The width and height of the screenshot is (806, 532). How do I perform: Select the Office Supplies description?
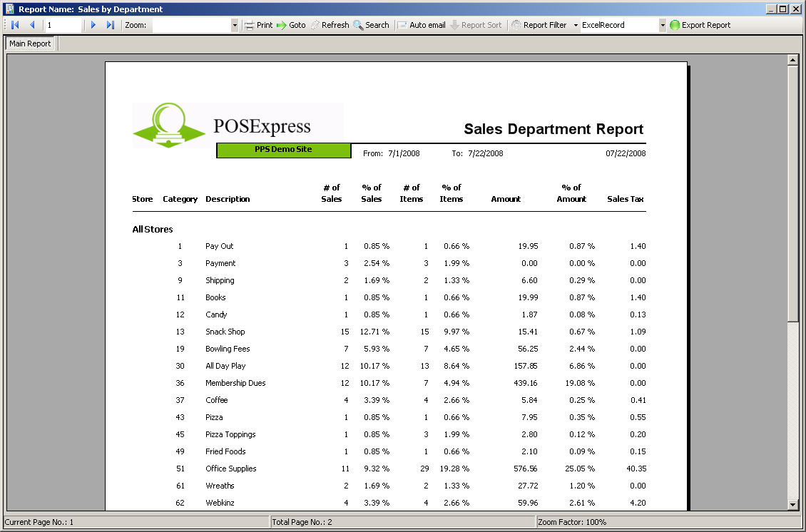coord(231,469)
